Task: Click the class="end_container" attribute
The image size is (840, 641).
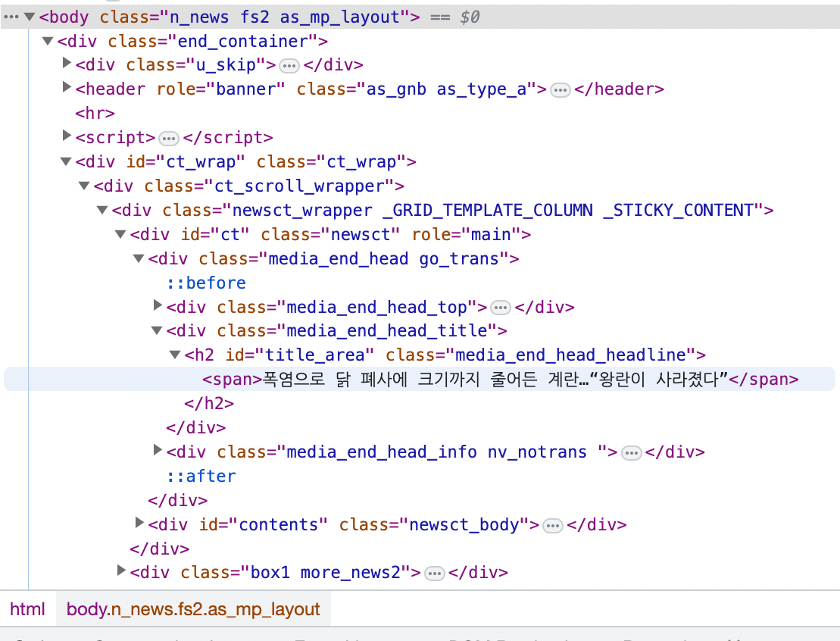Action: tap(213, 41)
